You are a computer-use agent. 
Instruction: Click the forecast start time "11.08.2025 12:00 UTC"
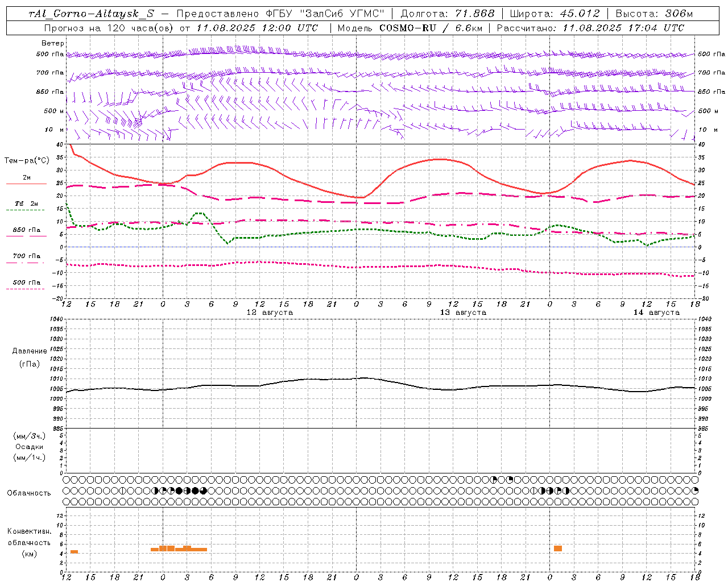(257, 28)
